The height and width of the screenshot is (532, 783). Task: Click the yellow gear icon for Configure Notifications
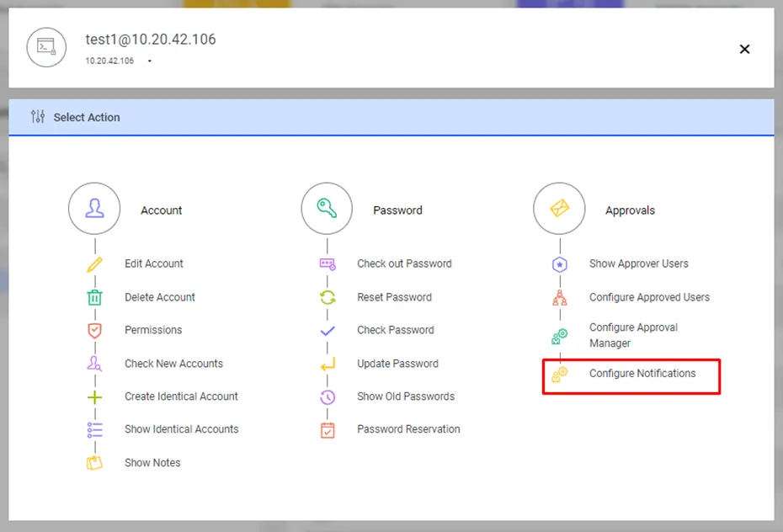(x=560, y=374)
